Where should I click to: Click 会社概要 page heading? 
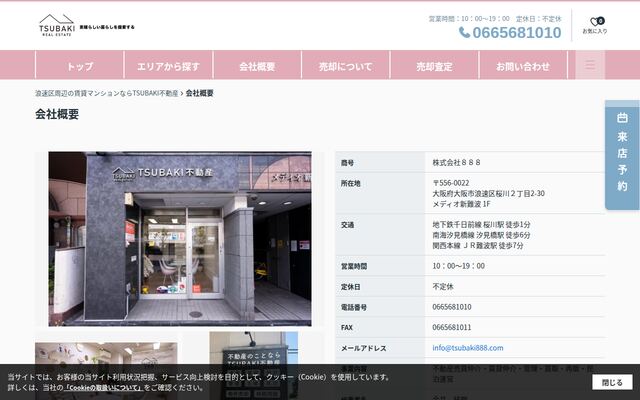tap(57, 114)
